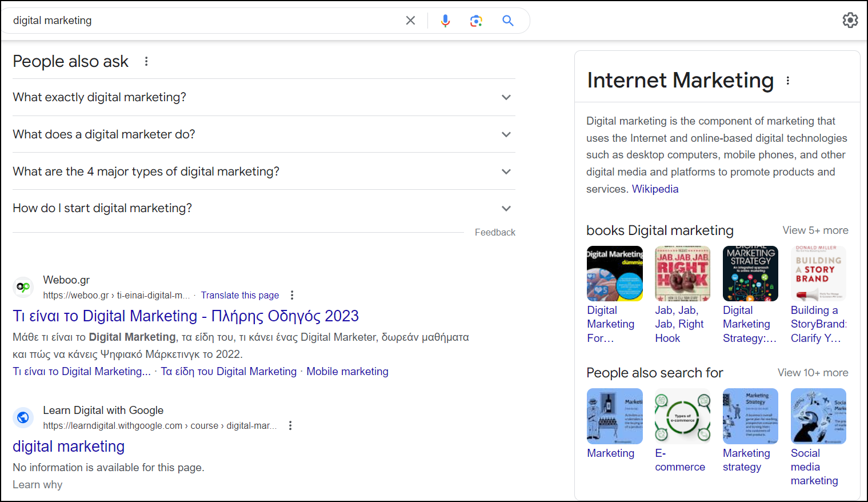
Task: Open settings gear icon
Action: 850,20
